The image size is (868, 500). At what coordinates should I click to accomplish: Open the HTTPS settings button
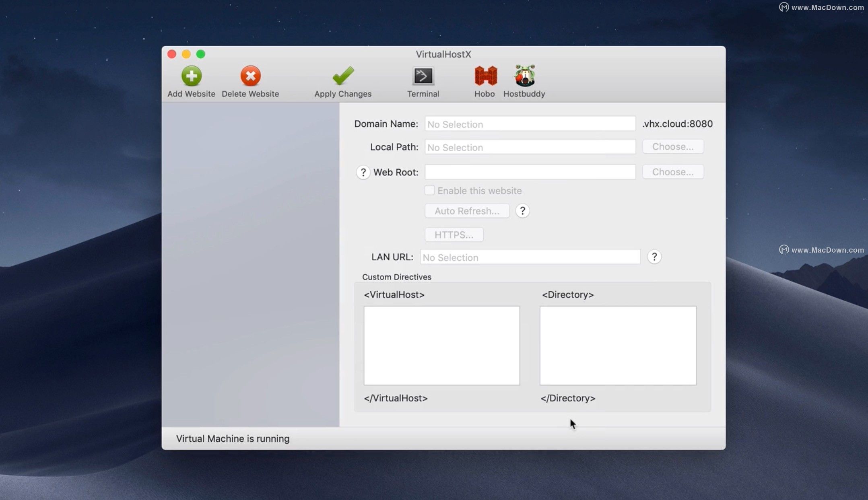click(454, 235)
